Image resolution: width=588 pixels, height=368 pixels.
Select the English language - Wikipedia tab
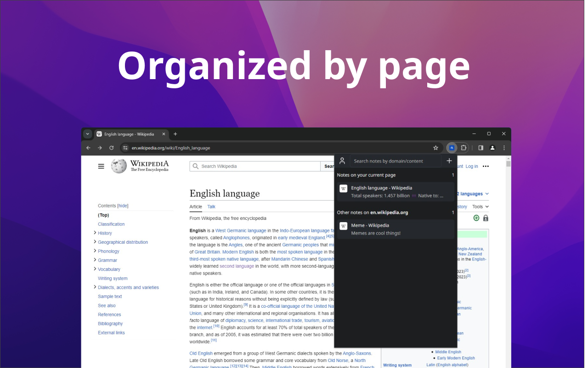point(131,134)
